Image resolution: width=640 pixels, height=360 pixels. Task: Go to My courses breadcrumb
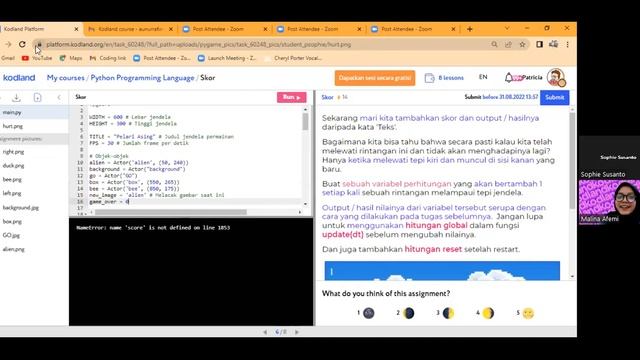(66, 78)
